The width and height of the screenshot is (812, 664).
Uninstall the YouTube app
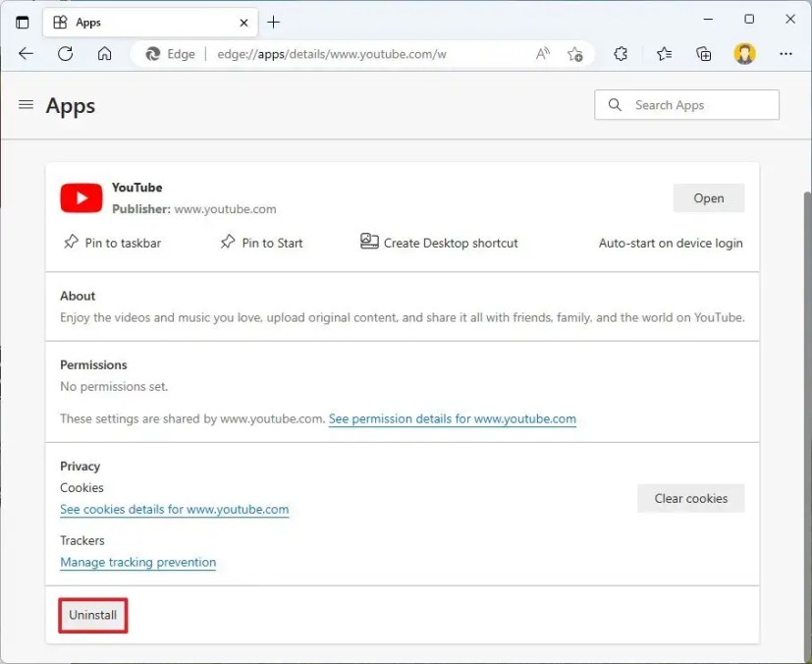pyautogui.click(x=93, y=615)
